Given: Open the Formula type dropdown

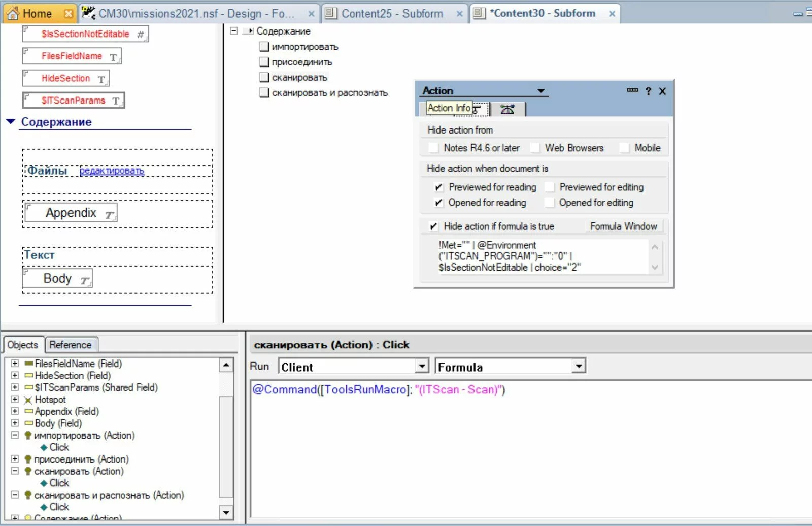Looking at the screenshot, I should pyautogui.click(x=578, y=366).
